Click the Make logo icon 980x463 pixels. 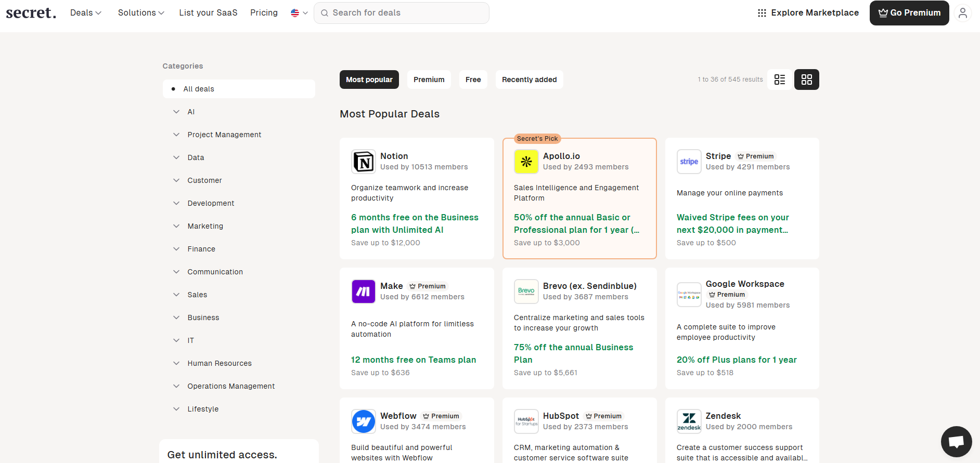pyautogui.click(x=363, y=292)
